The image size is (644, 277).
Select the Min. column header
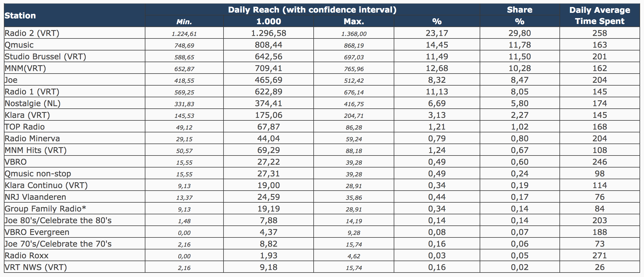(x=184, y=21)
